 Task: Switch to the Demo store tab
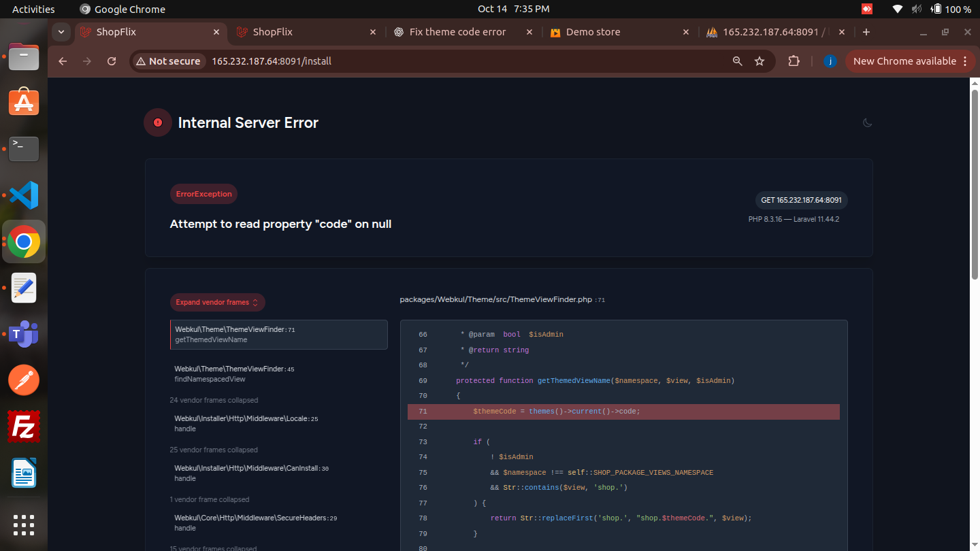[593, 32]
